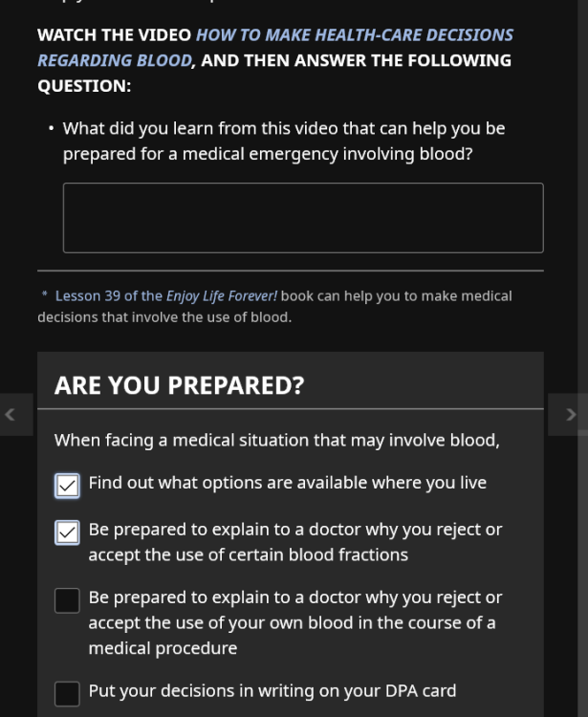Click the 'What did you learn' question text
Screen dimensions: 588x717
[x=283, y=141]
